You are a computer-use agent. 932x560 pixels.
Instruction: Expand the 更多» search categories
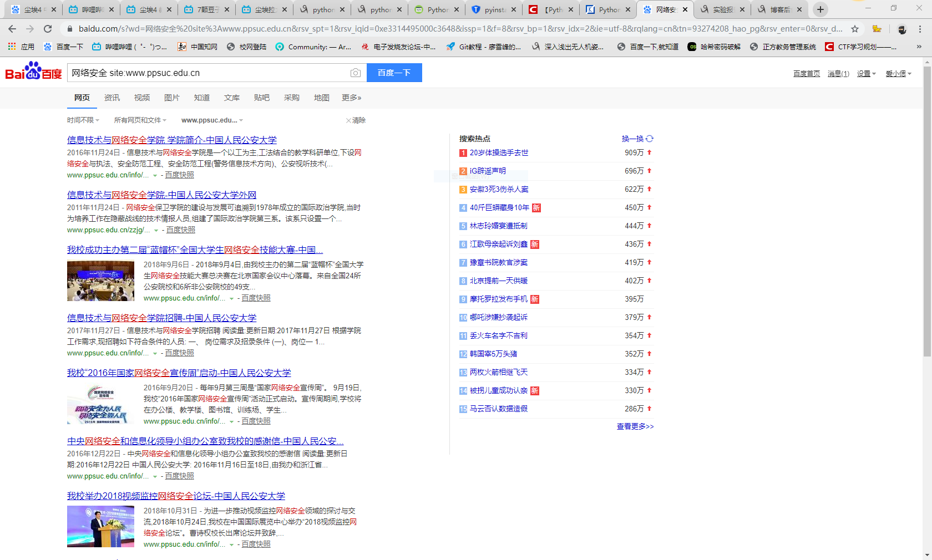point(352,98)
